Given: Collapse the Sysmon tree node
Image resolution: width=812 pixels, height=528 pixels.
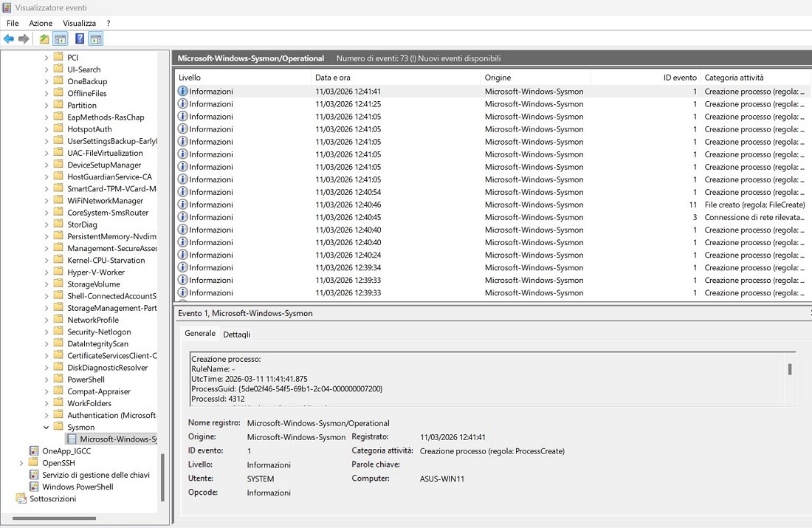Looking at the screenshot, I should pyautogui.click(x=45, y=427).
